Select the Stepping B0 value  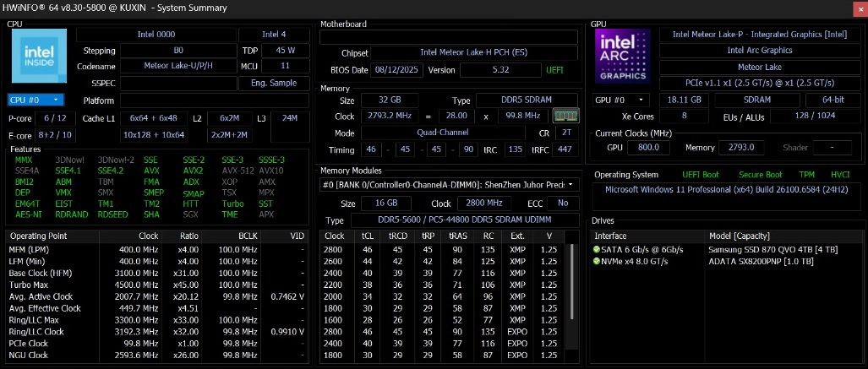(178, 51)
